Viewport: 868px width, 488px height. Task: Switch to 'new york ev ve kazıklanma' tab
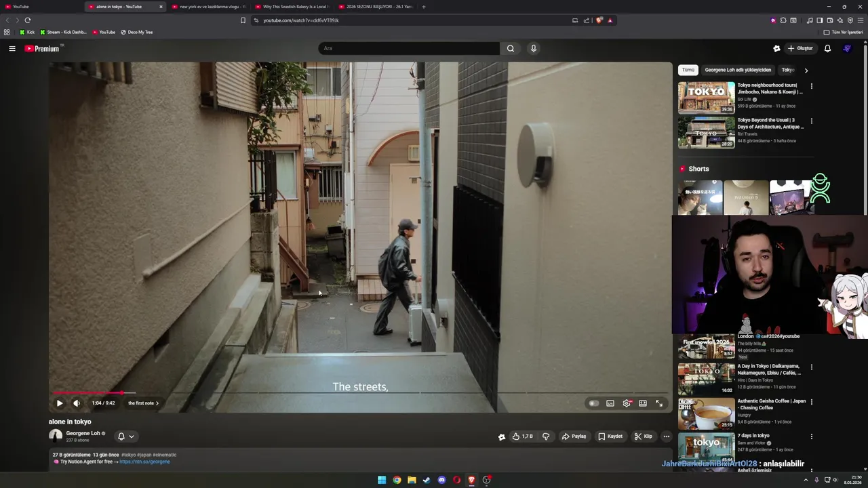point(208,7)
